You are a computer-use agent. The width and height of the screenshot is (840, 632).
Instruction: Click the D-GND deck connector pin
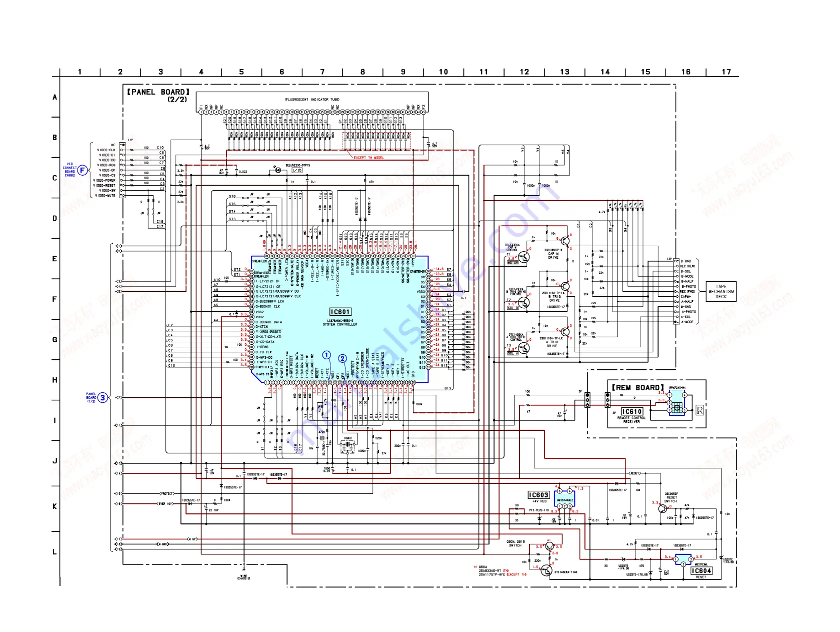tap(685, 261)
